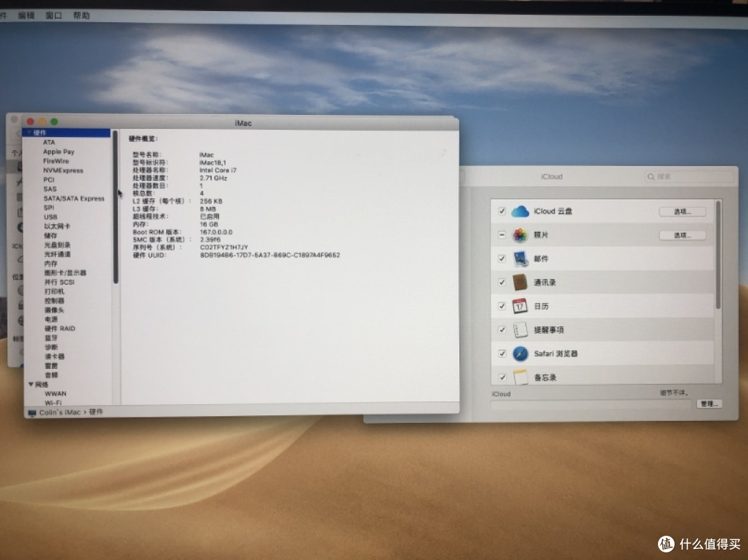Toggle the Safari 浏览器 checkbox

click(x=501, y=354)
